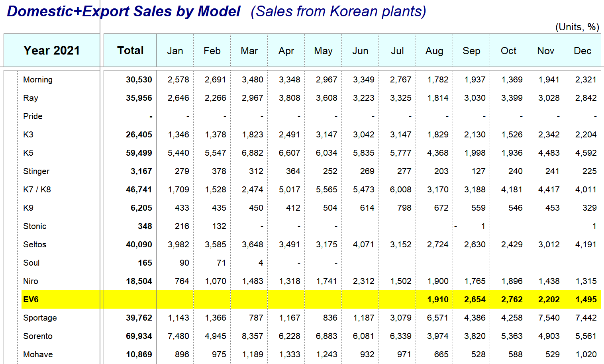
Task: Click the 'K9' model row label
Action: [x=28, y=208]
